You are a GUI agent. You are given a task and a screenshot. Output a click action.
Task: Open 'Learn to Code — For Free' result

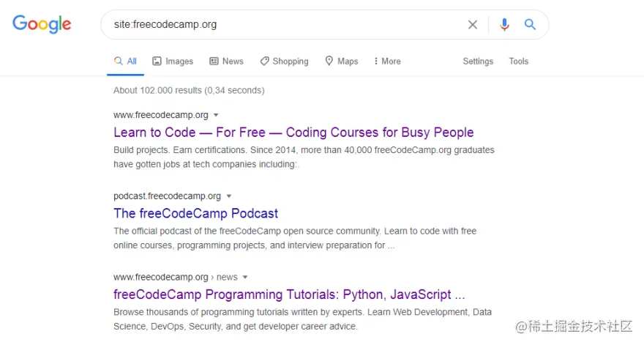point(293,133)
